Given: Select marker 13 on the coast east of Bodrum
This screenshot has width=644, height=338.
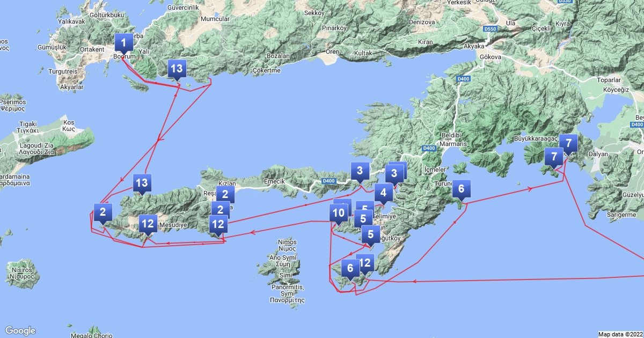Looking at the screenshot, I should pos(176,69).
